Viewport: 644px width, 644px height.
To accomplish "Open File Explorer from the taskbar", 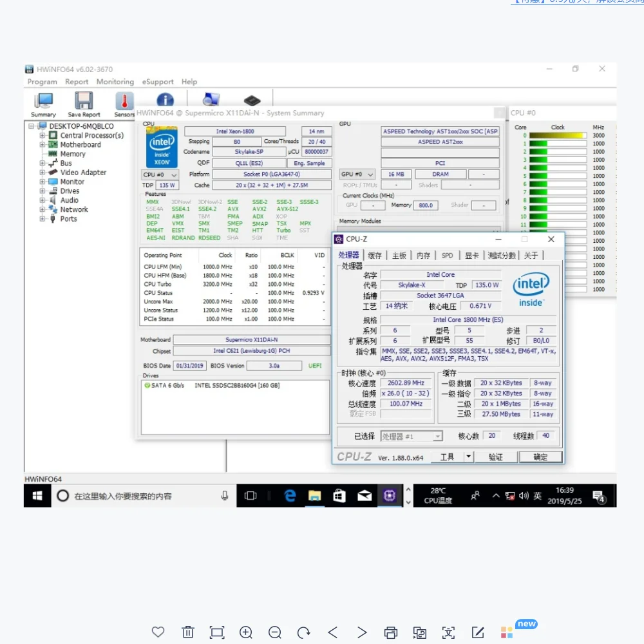I will coord(315,496).
